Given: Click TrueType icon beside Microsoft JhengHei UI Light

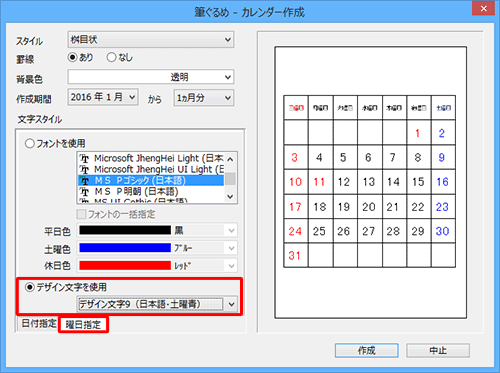Looking at the screenshot, I should pos(85,170).
